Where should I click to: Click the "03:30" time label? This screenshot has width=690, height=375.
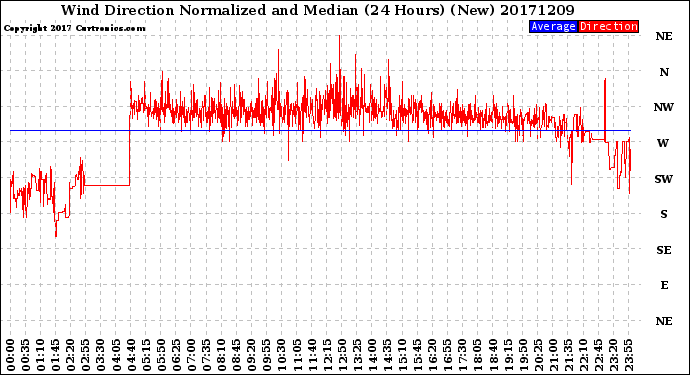tap(101, 355)
